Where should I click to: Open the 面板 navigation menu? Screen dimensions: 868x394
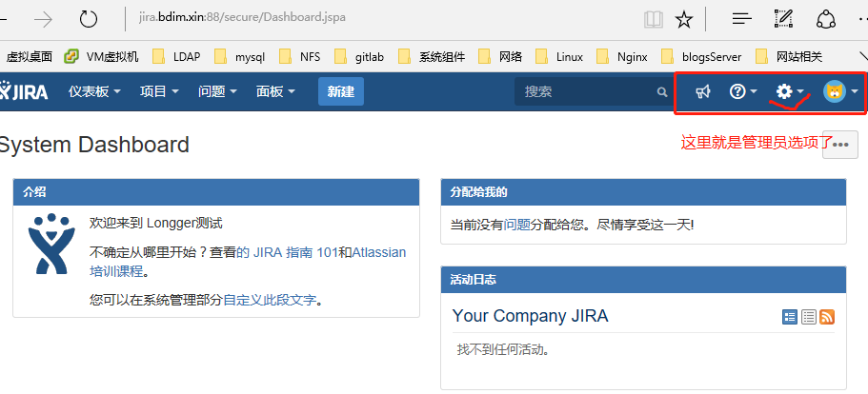coord(275,91)
